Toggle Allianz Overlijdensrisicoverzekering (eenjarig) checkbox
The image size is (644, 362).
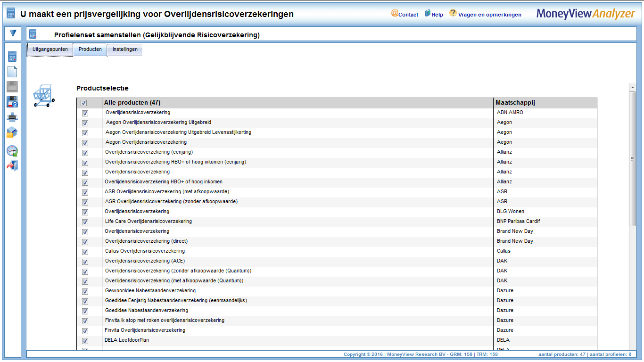pos(85,153)
